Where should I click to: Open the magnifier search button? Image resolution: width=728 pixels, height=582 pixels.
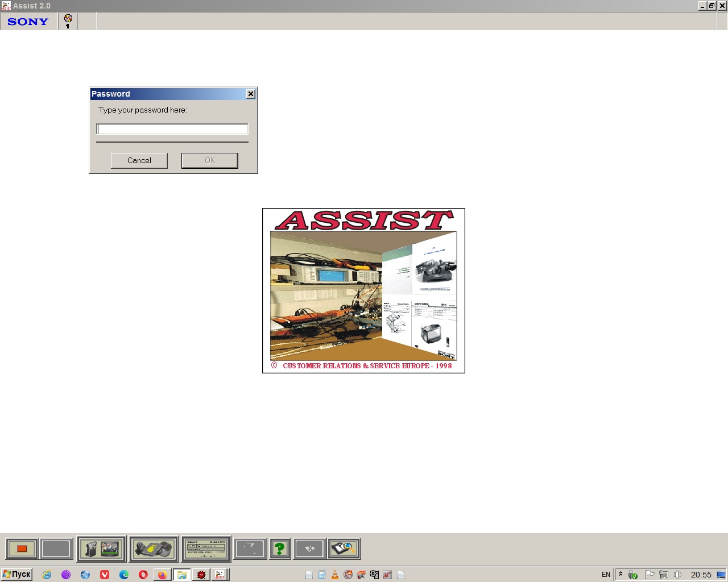pos(344,548)
